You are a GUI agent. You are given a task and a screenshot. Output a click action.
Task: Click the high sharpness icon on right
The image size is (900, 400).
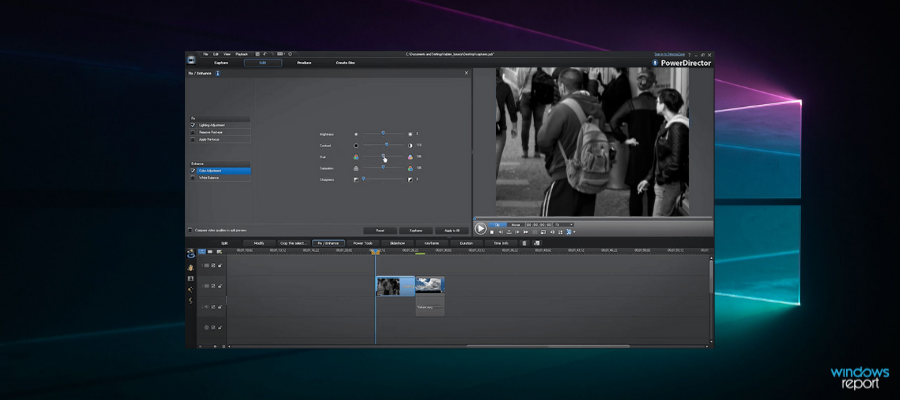410,179
